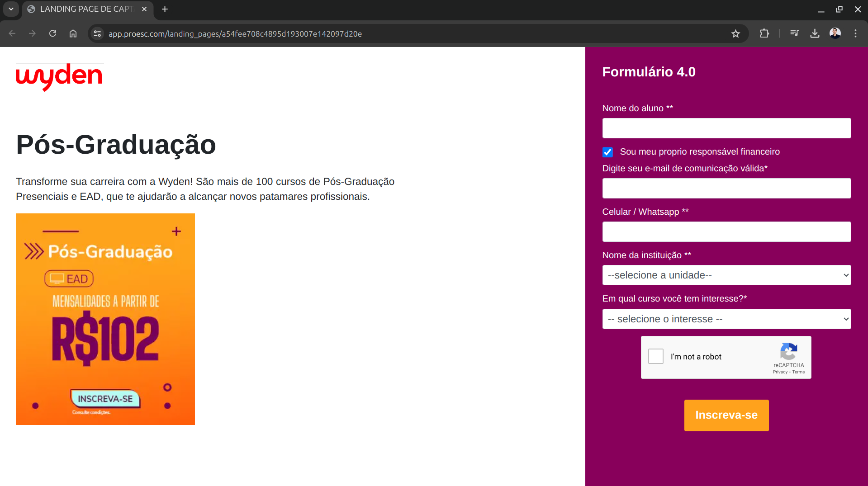Image resolution: width=868 pixels, height=486 pixels.
Task: Click the Celular / Whatsapp field
Action: click(x=726, y=232)
